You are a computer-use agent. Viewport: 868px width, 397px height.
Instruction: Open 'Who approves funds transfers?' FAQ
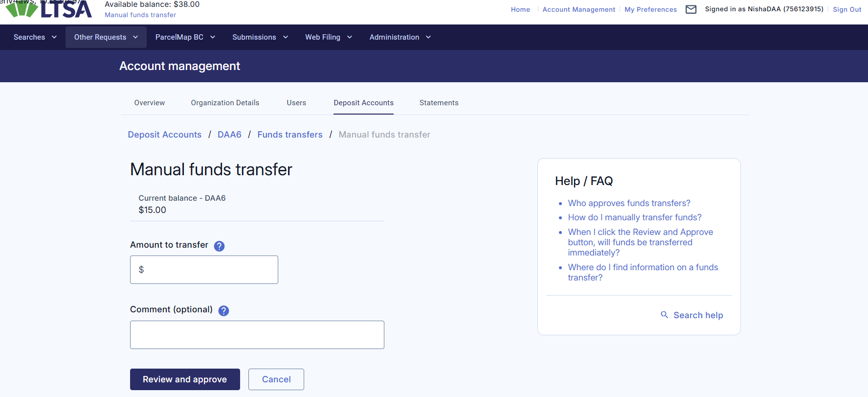click(x=629, y=203)
